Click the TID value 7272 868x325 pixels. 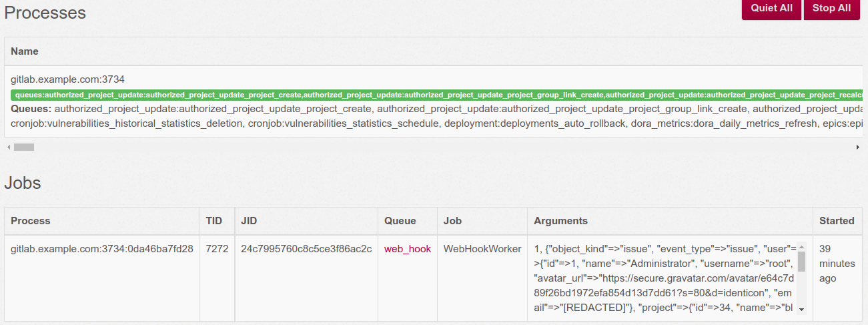[217, 249]
